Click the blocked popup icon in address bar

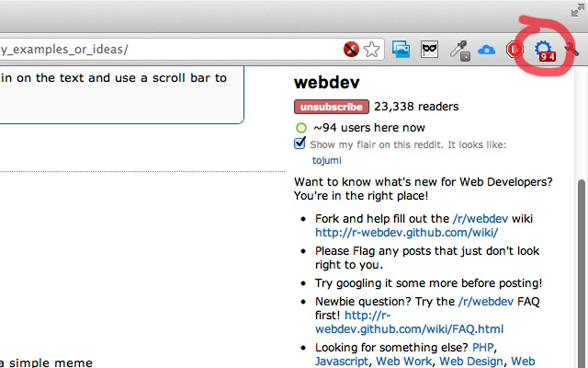click(351, 49)
